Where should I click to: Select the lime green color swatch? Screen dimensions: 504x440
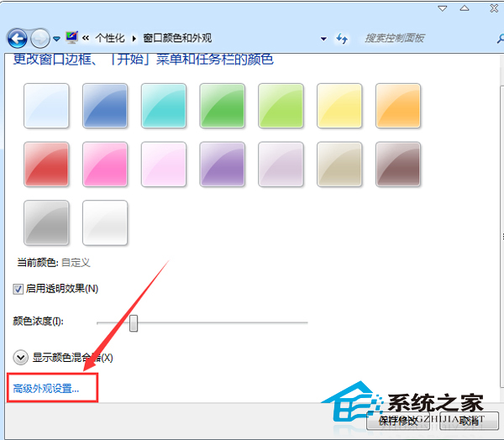tap(281, 106)
